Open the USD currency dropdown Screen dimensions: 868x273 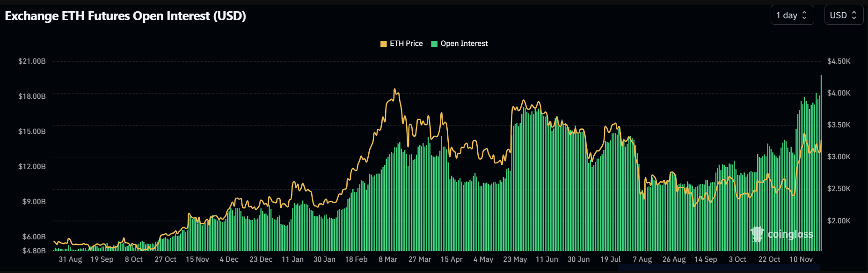coord(844,15)
